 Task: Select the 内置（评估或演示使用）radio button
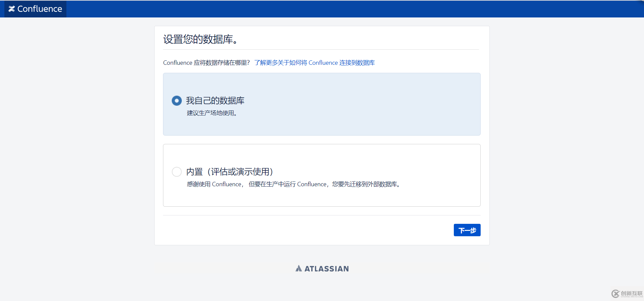(177, 172)
